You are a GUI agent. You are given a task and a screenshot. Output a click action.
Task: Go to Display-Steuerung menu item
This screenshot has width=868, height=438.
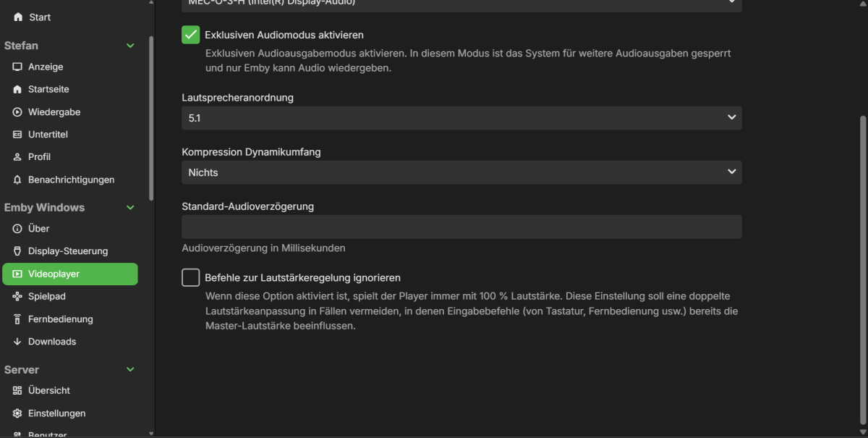click(x=68, y=251)
